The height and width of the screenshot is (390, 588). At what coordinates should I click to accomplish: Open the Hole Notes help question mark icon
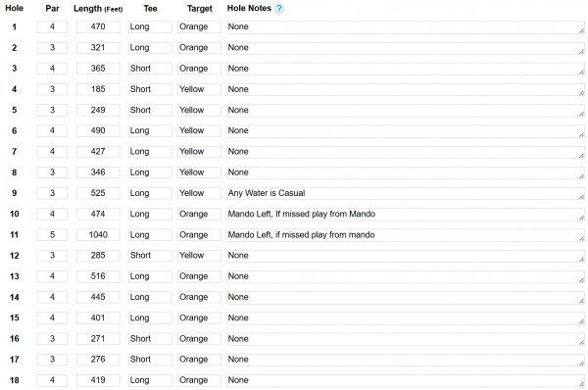[x=278, y=9]
